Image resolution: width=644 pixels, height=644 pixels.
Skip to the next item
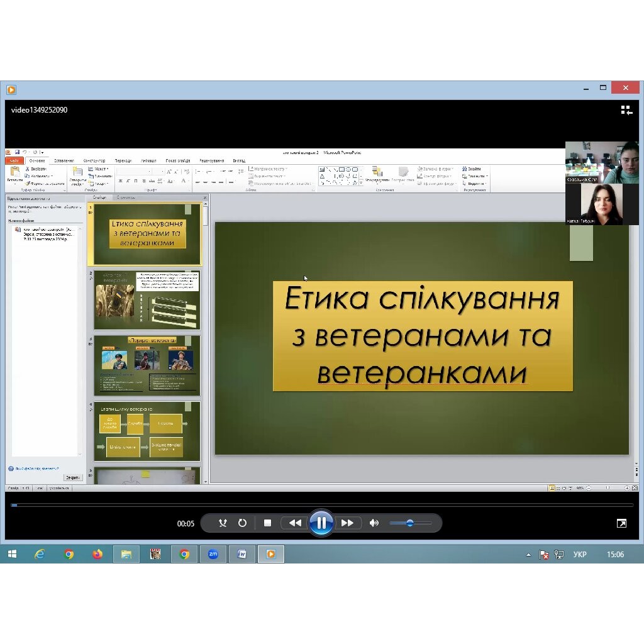click(x=347, y=523)
